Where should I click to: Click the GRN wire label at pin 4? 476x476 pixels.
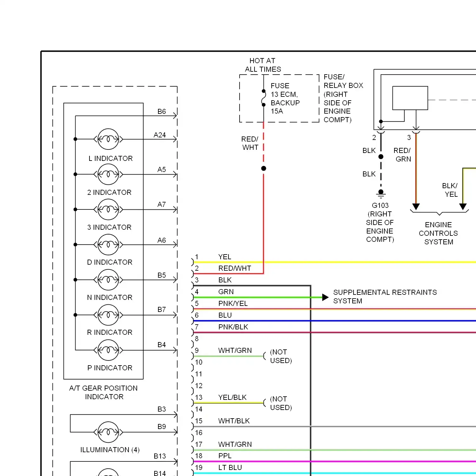[226, 292]
